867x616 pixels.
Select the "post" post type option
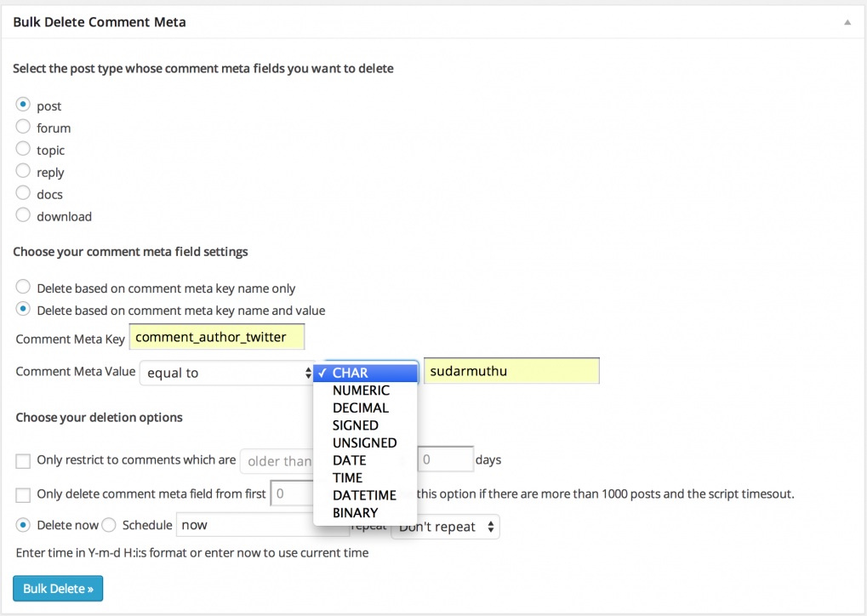[22, 104]
